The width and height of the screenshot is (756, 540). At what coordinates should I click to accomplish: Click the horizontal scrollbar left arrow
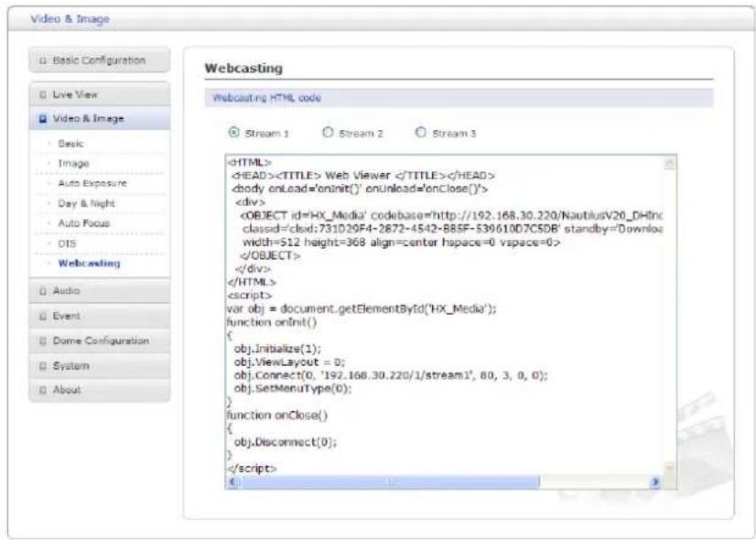(232, 481)
